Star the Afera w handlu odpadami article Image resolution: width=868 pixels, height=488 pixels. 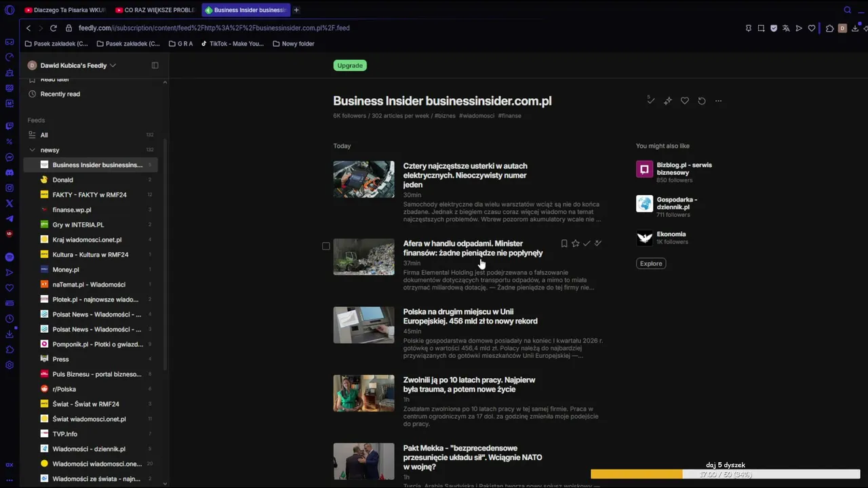click(576, 243)
